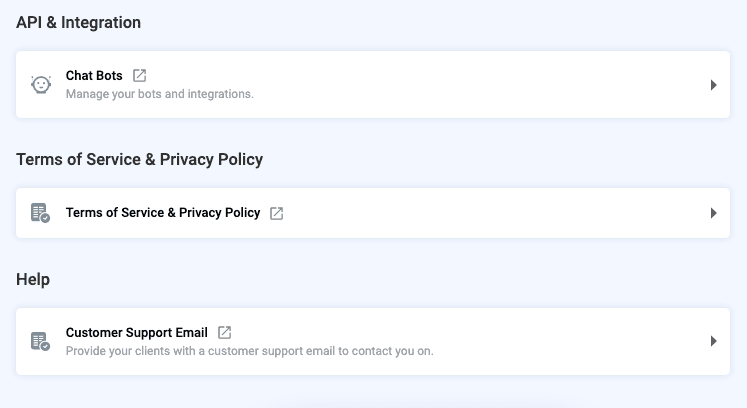Click the Customer Support Email title
Image resolution: width=747 pixels, height=408 pixels.
coord(137,332)
